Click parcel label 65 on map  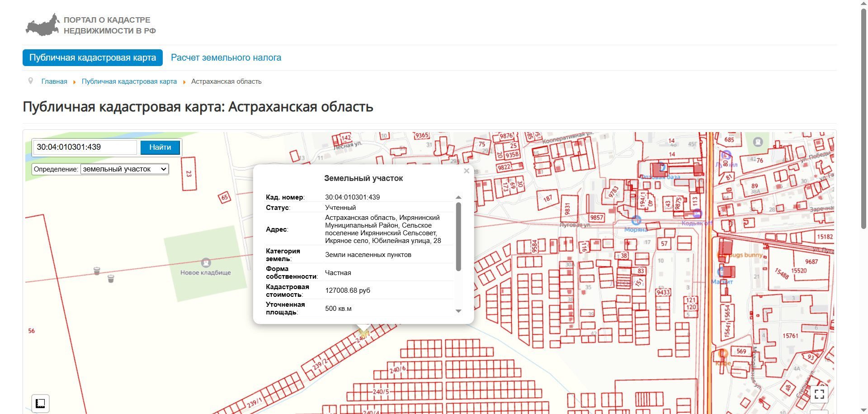point(224,197)
